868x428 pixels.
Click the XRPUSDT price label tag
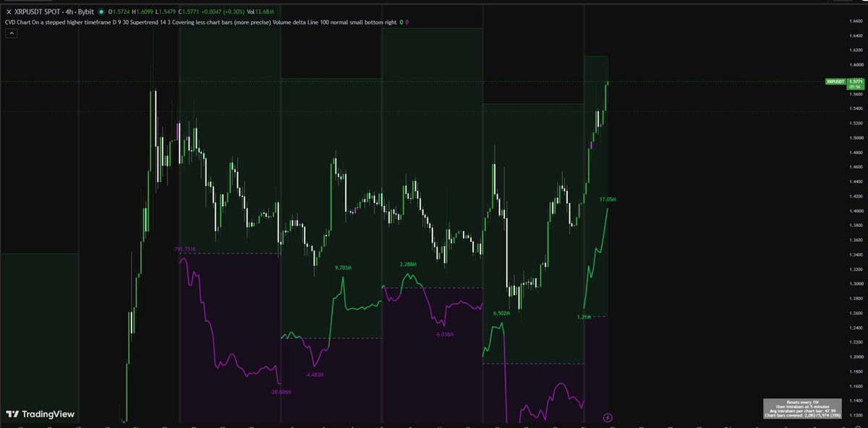click(x=835, y=82)
